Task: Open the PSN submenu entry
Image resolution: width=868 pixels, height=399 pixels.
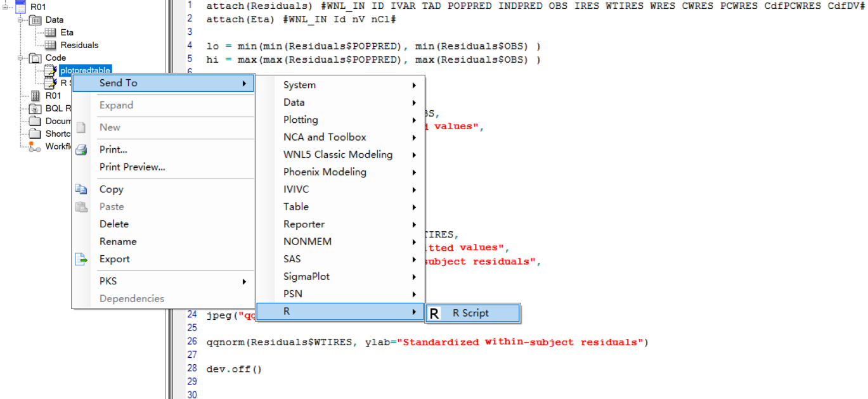Action: pos(340,294)
